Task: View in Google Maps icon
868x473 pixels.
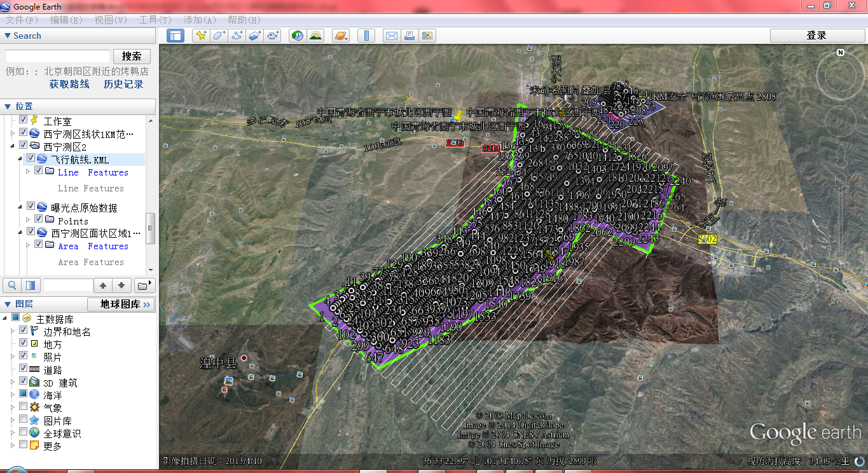Action: (427, 36)
